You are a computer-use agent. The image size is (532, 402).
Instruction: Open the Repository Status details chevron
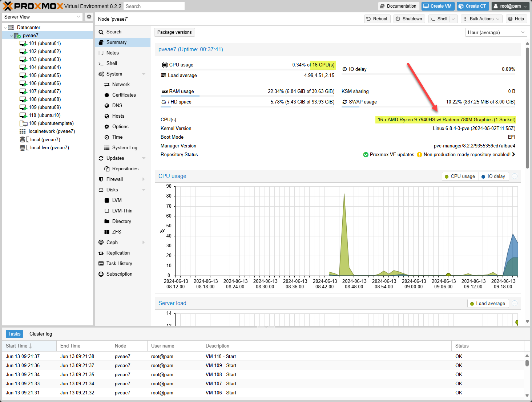click(x=513, y=155)
